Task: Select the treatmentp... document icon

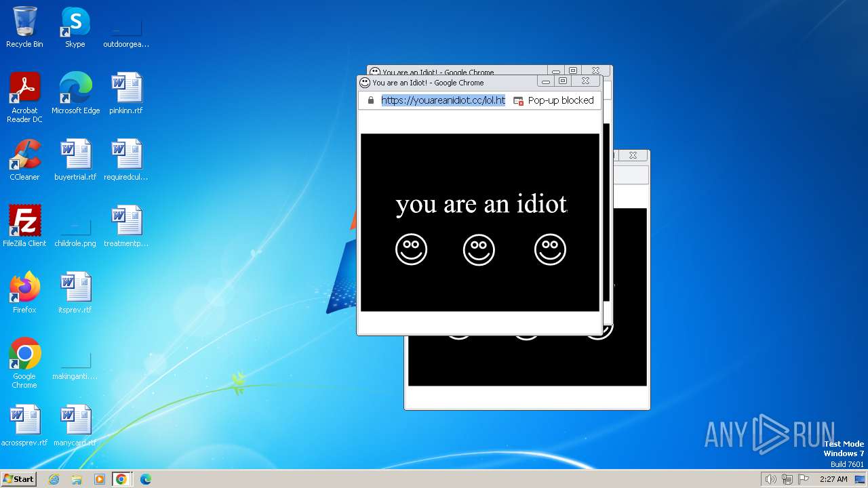Action: pos(126,226)
